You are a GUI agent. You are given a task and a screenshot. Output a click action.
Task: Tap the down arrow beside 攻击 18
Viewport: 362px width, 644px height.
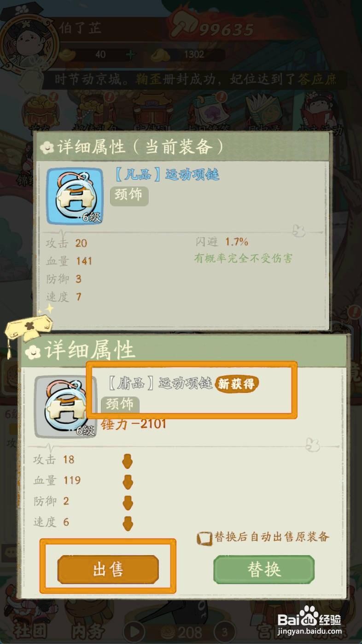pyautogui.click(x=128, y=461)
